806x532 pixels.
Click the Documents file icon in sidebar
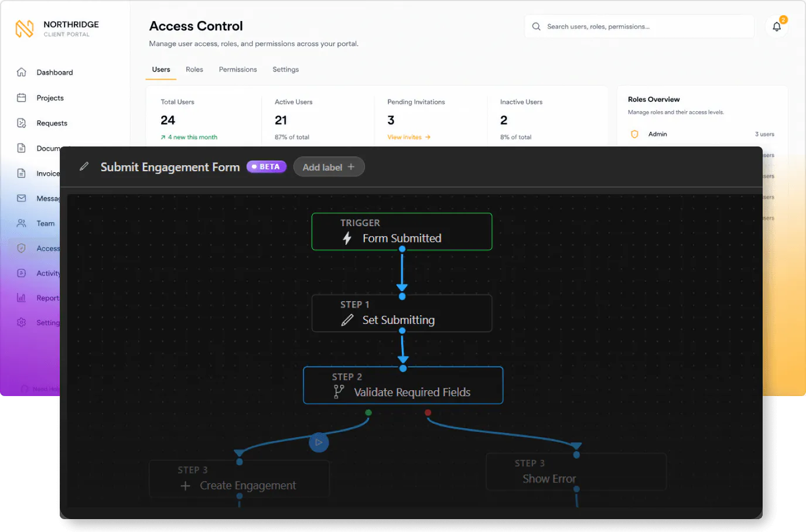[x=22, y=148]
